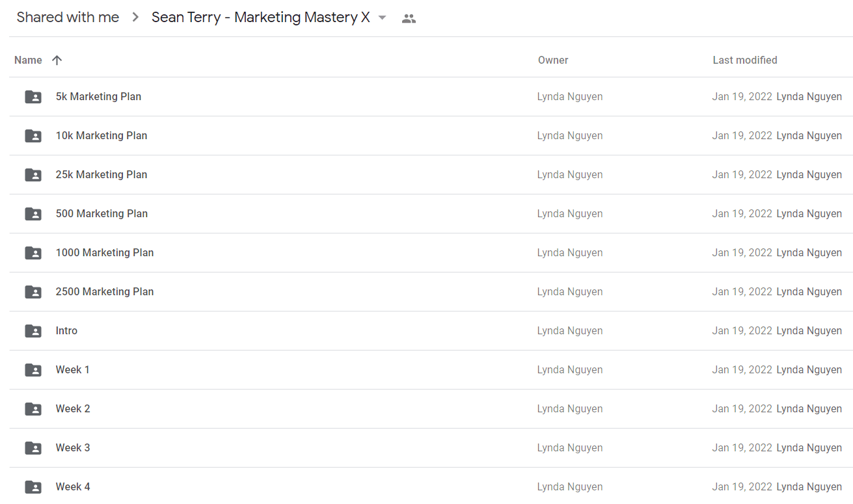Image resolution: width=853 pixels, height=504 pixels.
Task: Select the Week 4 folder name
Action: tap(73, 486)
